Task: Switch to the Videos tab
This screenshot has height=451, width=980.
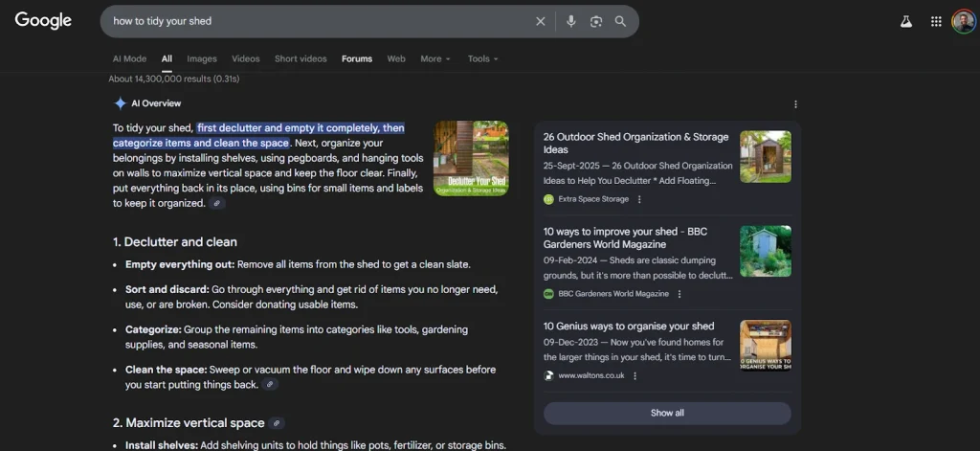Action: 245,58
